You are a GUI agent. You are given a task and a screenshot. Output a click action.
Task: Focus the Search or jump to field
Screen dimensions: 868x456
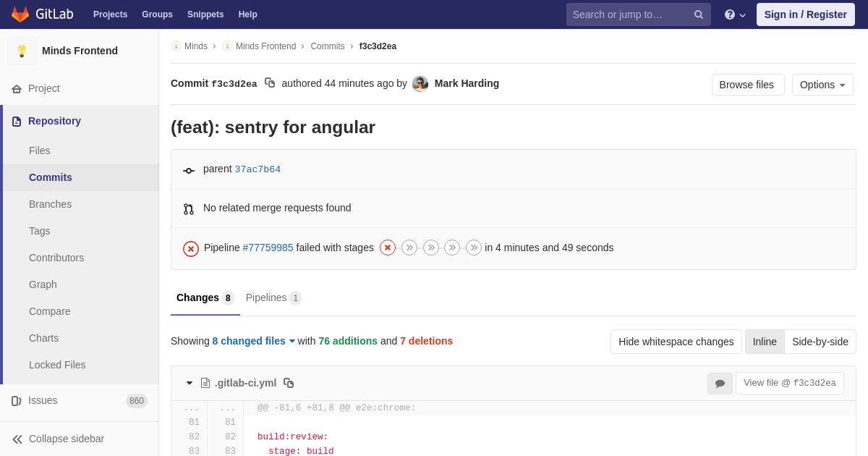pyautogui.click(x=629, y=14)
